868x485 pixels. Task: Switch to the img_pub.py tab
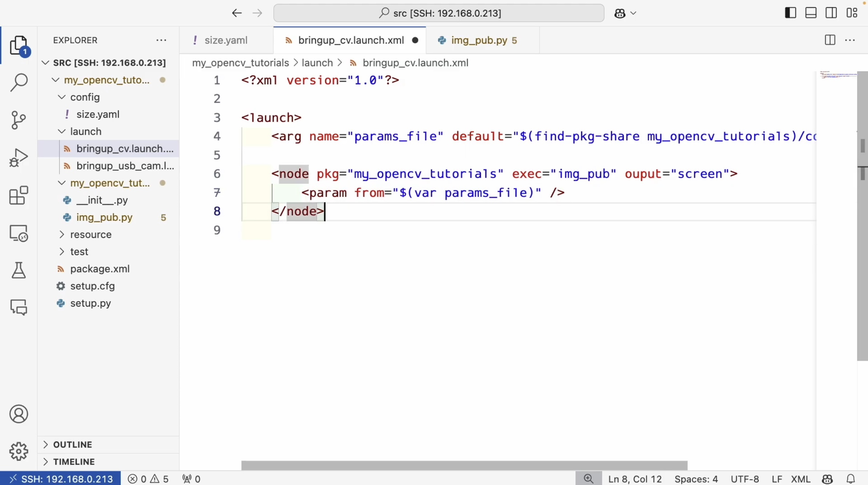click(479, 40)
